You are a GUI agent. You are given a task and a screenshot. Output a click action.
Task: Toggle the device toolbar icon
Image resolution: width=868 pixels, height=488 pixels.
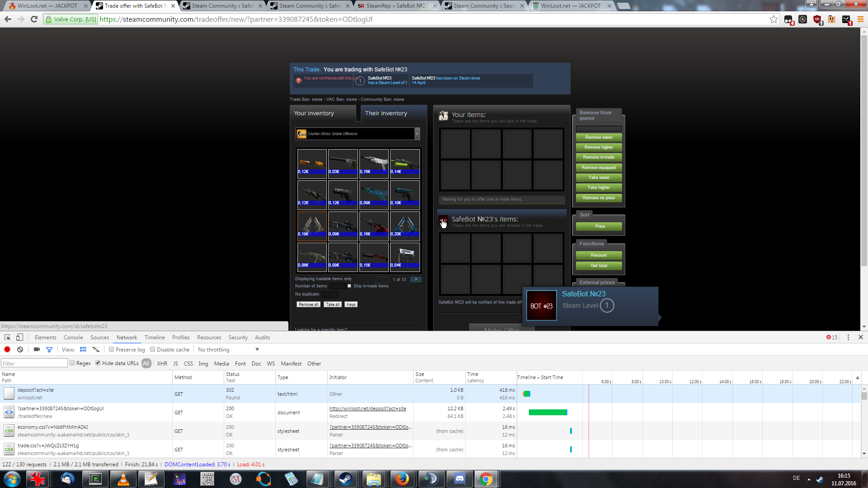(x=19, y=338)
